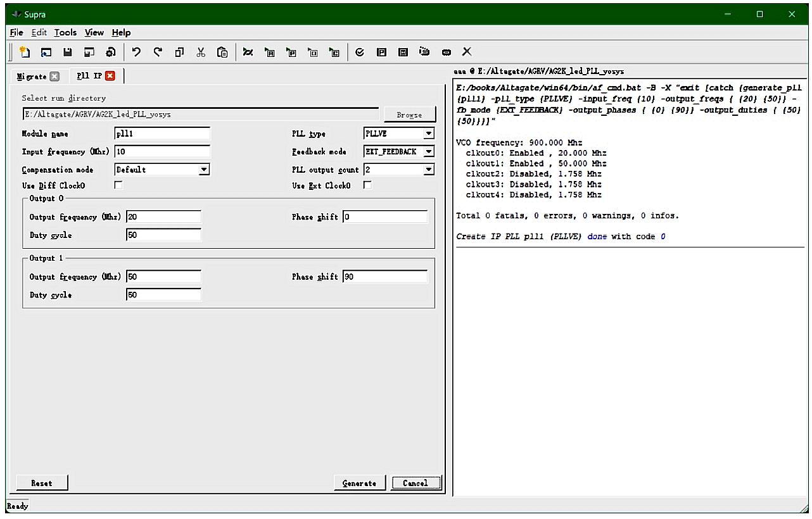Click Output 1 Output frequency field

164,277
